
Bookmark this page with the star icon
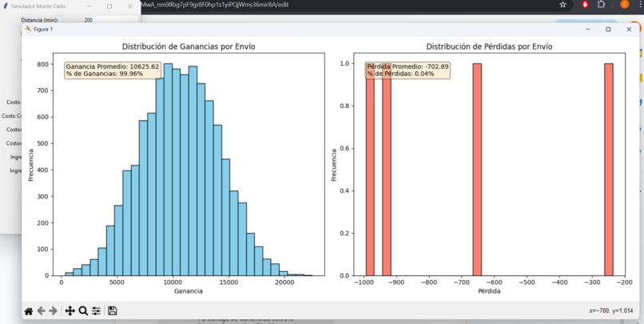[563, 5]
